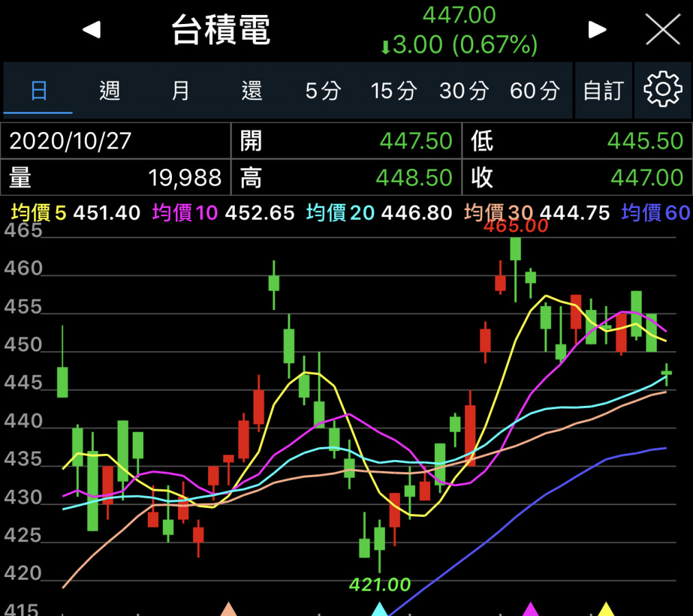This screenshot has width=693, height=616.
Task: Switch to 5分 interval tab
Action: click(x=323, y=90)
